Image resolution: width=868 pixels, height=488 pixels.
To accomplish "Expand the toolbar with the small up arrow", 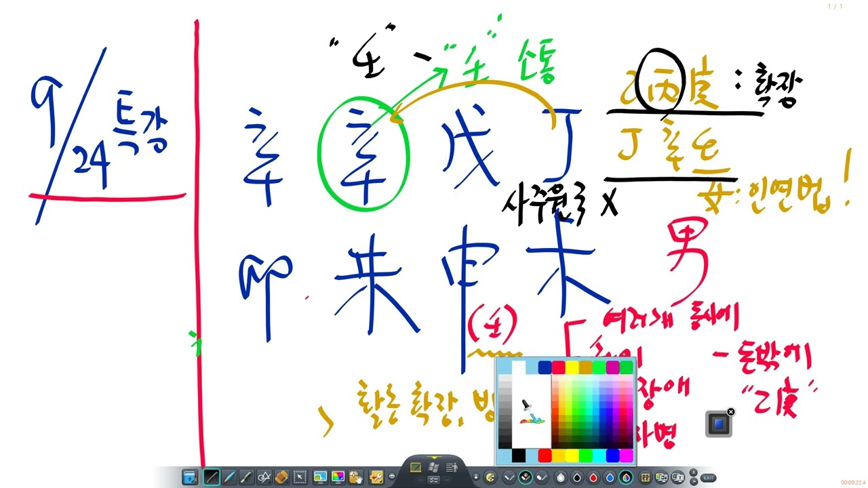I will pos(694,472).
